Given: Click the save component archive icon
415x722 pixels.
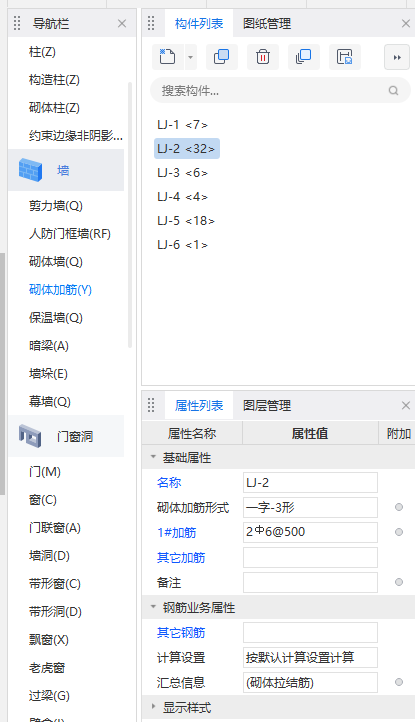Looking at the screenshot, I should tap(345, 57).
